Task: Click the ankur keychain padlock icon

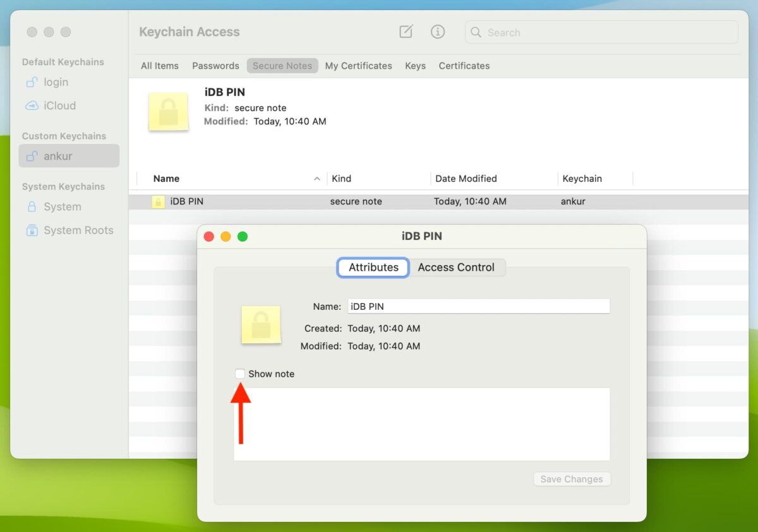Action: (x=32, y=156)
